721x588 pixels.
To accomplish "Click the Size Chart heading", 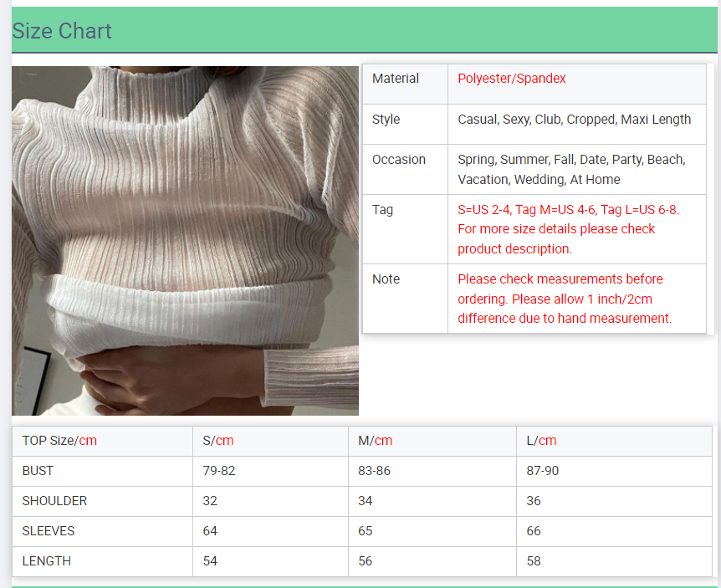I will coord(62,31).
